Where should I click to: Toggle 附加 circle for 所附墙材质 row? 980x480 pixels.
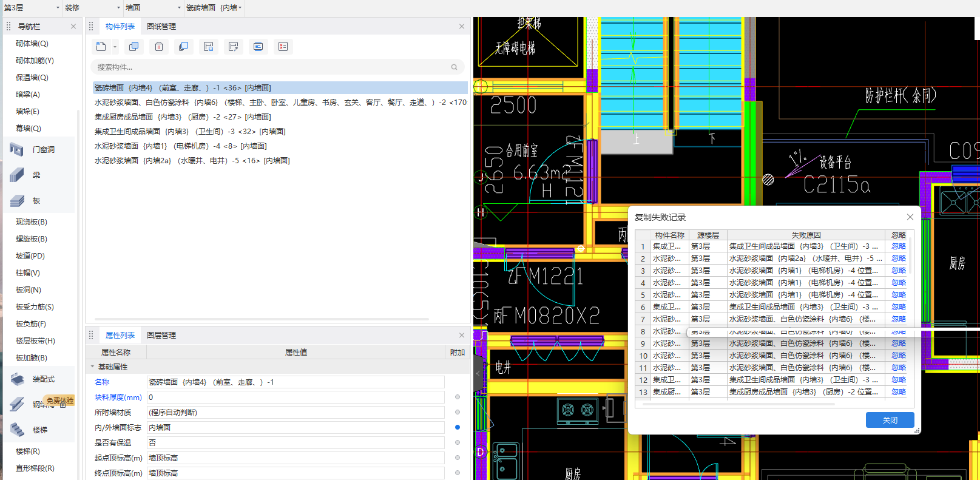pos(458,412)
